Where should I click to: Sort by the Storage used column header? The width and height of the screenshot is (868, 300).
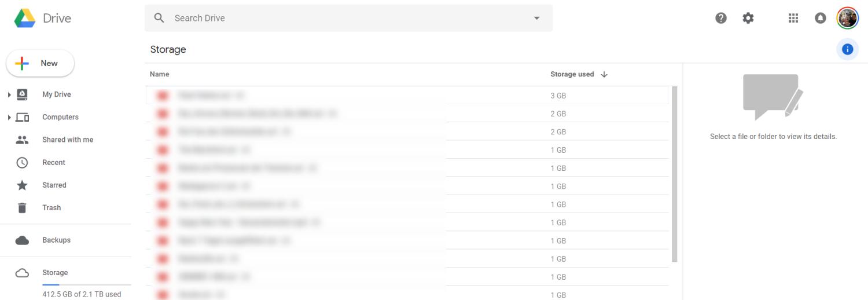pyautogui.click(x=572, y=74)
